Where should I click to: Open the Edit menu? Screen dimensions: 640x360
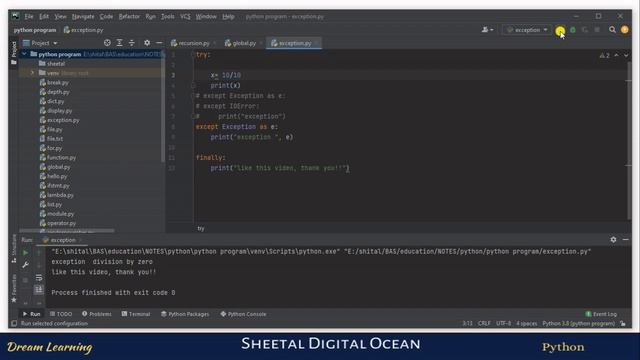[x=44, y=17]
